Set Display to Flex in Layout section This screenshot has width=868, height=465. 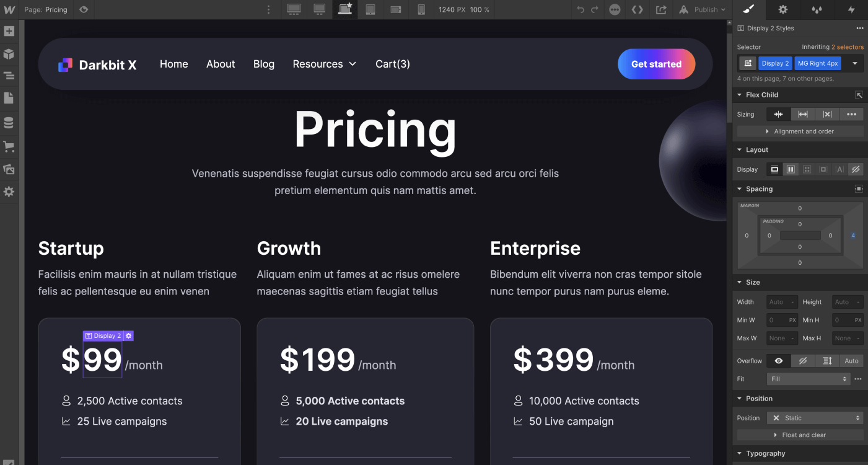coord(791,169)
